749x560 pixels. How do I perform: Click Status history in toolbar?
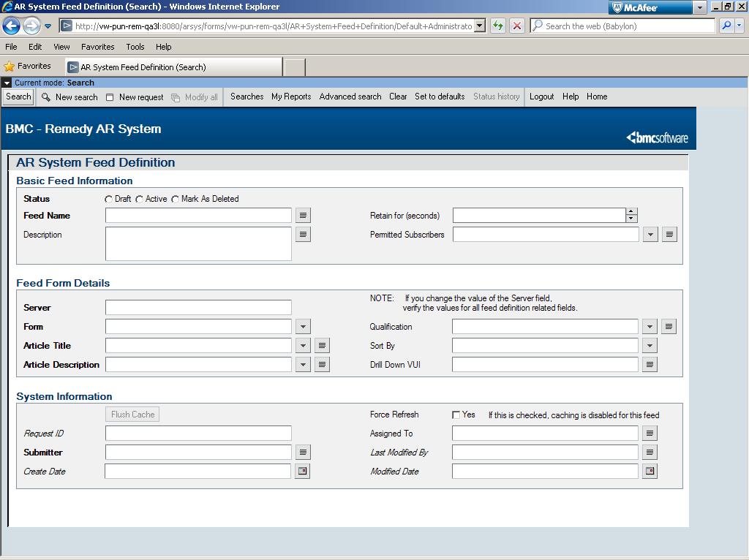[x=497, y=97]
